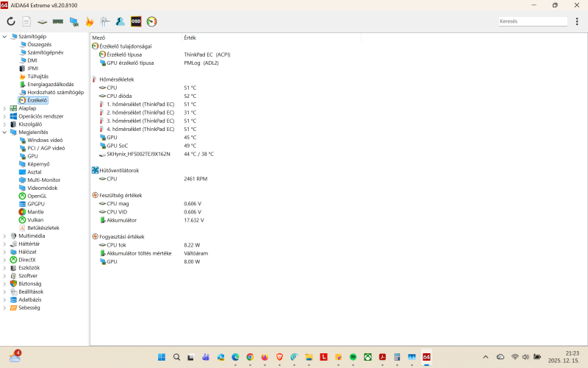Open the Asztal tree item
This screenshot has width=588, height=368.
pos(35,172)
